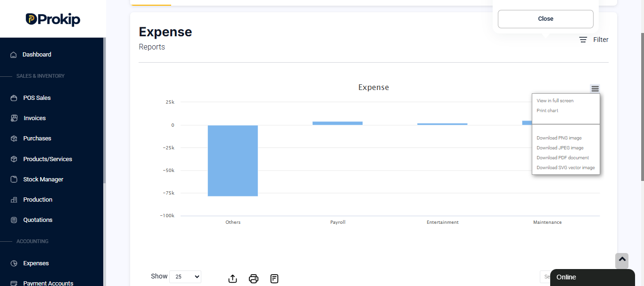Click the Payment Accounts icon
This screenshot has height=286, width=644.
click(14, 283)
